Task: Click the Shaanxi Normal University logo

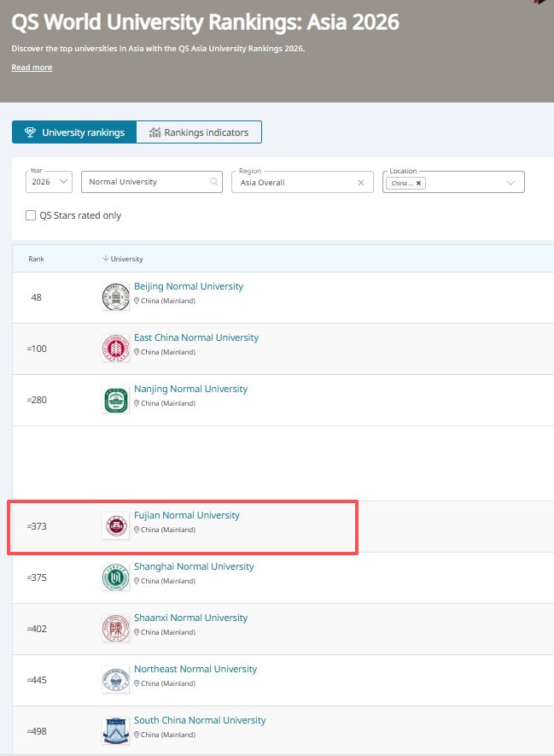Action: pos(115,629)
